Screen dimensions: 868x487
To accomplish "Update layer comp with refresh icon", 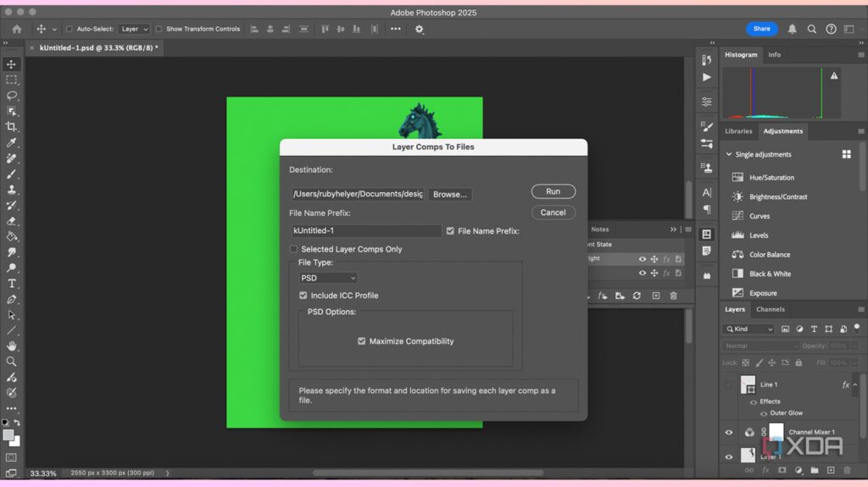I will click(x=637, y=296).
